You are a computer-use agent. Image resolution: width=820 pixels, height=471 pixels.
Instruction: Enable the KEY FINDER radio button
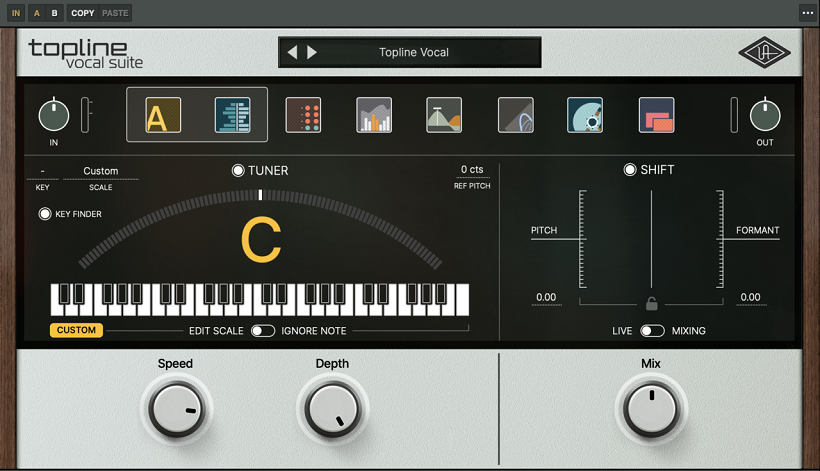45,214
